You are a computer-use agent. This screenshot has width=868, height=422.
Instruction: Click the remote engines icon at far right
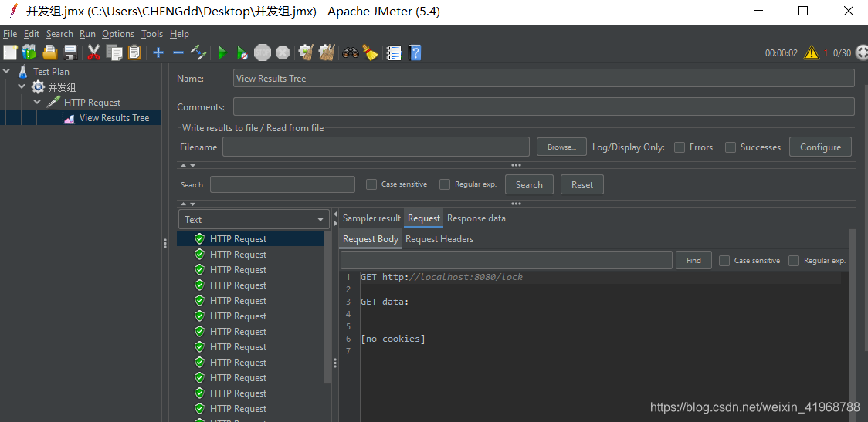click(861, 53)
